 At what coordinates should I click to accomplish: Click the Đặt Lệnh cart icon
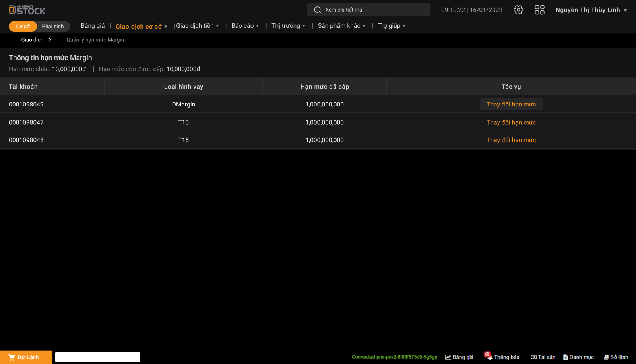coord(12,357)
